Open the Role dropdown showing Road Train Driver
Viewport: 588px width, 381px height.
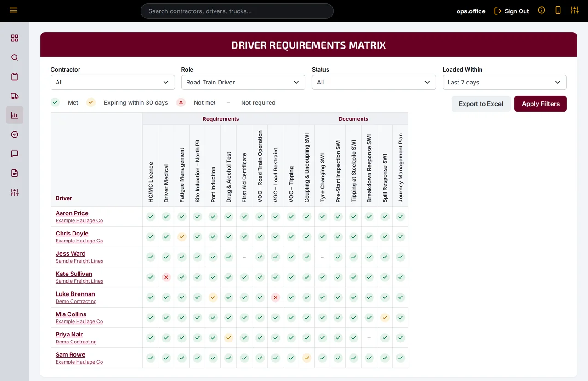[x=243, y=82]
